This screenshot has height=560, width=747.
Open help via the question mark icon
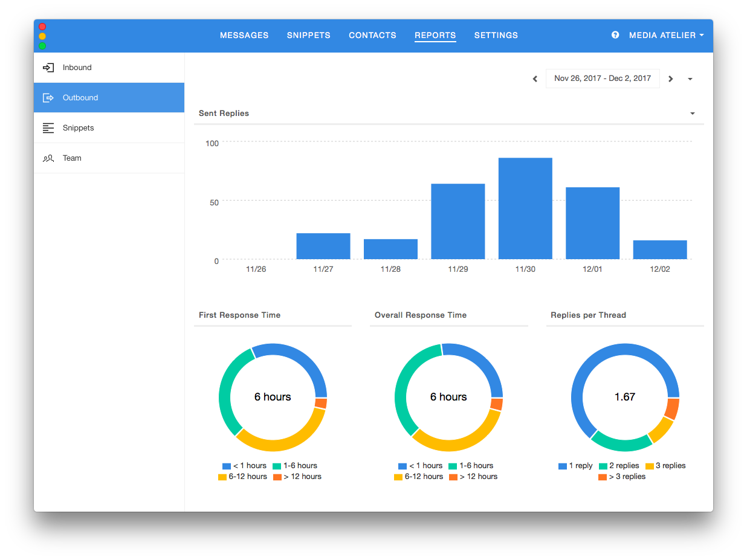pyautogui.click(x=615, y=35)
